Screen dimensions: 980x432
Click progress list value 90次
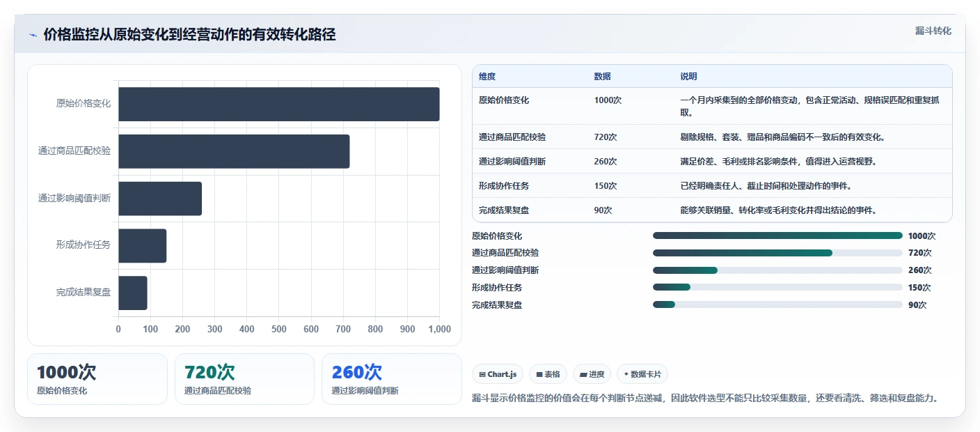tap(917, 305)
